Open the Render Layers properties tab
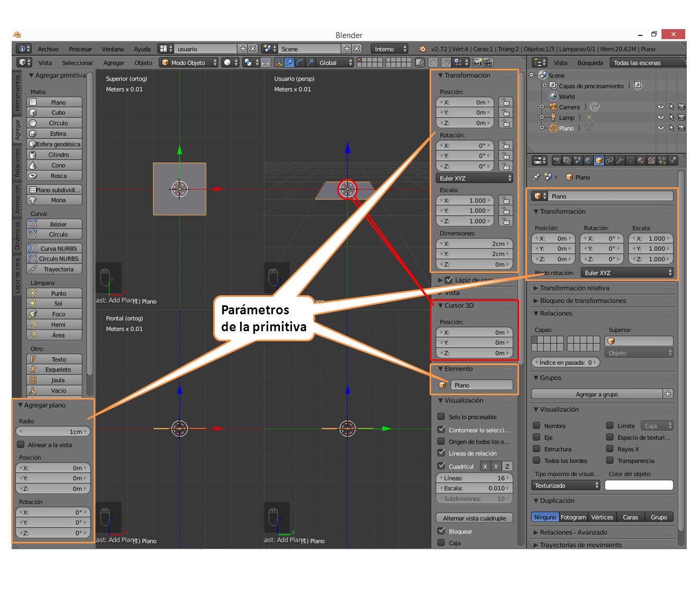 click(567, 160)
